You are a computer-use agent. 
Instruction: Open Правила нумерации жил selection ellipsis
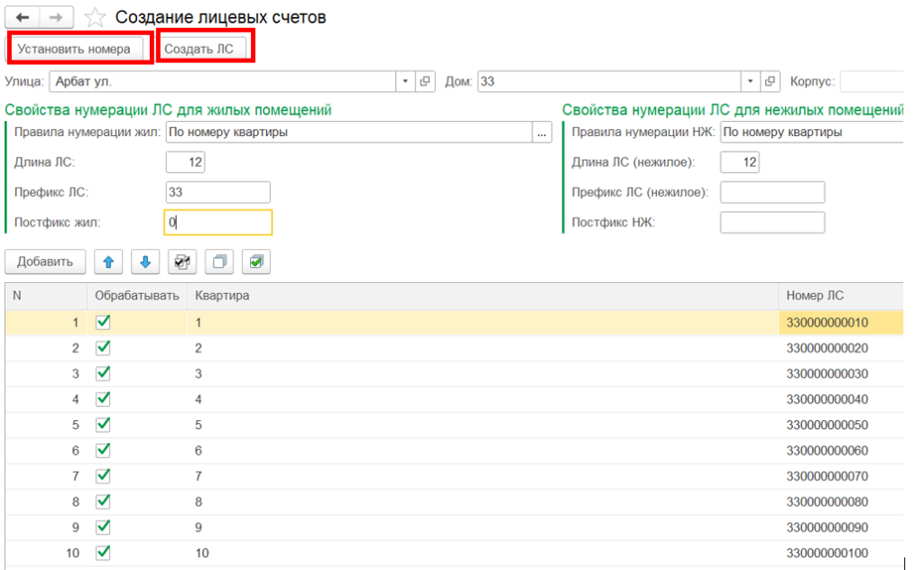pyautogui.click(x=541, y=133)
